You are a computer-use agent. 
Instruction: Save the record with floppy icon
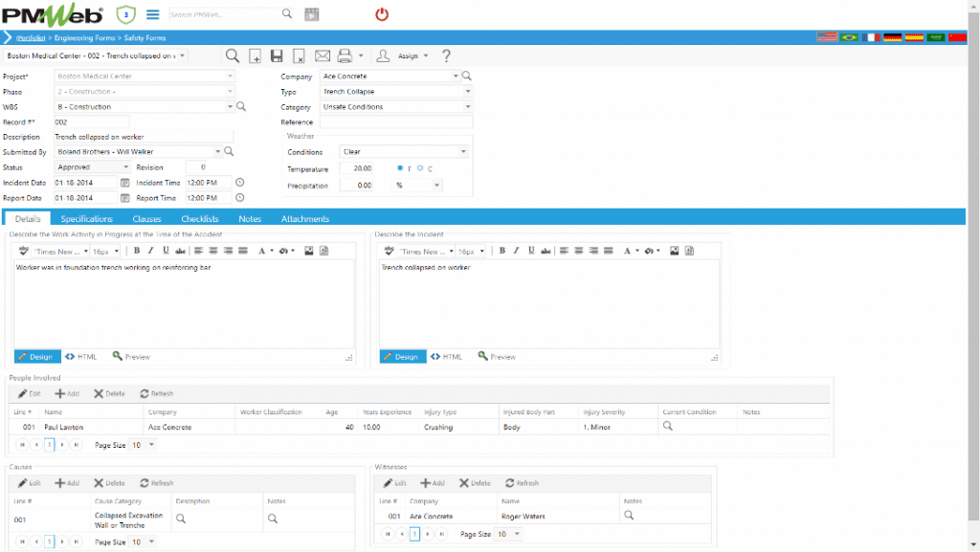click(x=277, y=56)
